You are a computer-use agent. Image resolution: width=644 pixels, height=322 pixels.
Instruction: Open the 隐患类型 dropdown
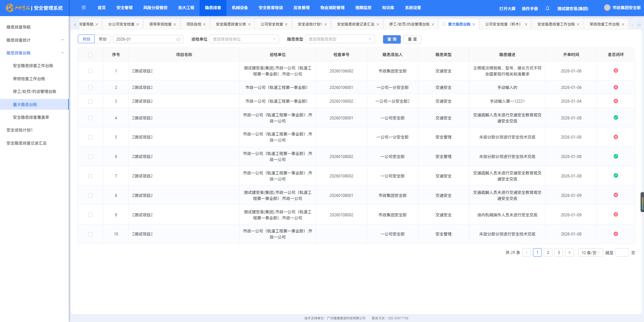coord(340,39)
